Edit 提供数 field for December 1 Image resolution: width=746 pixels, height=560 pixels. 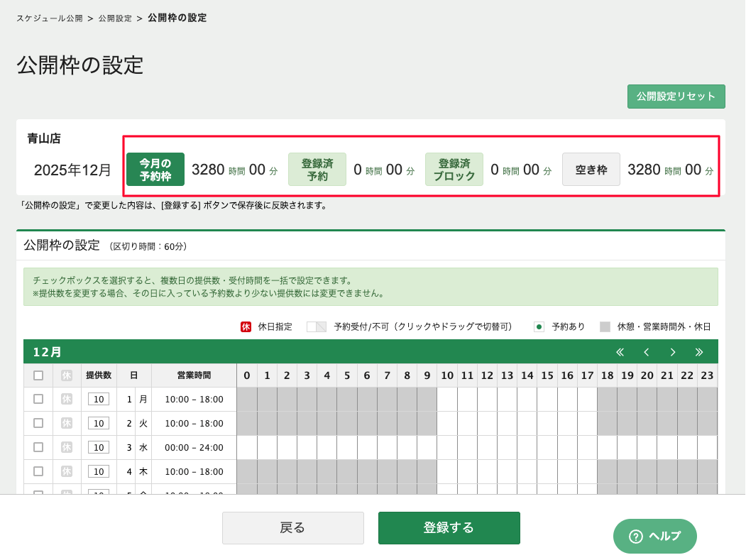[99, 399]
